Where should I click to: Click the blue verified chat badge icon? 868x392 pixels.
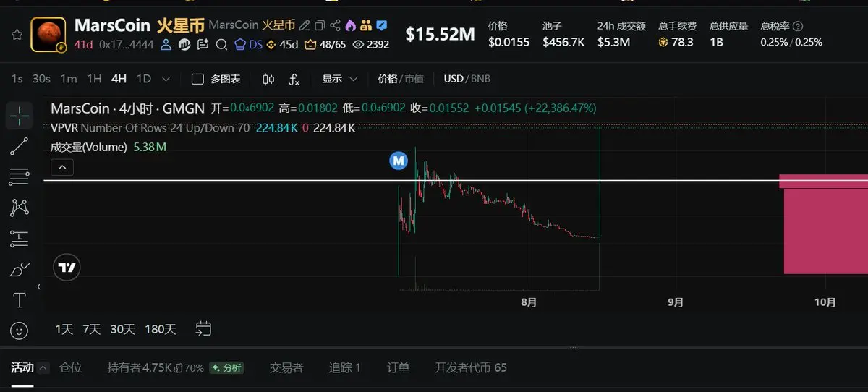[381, 25]
